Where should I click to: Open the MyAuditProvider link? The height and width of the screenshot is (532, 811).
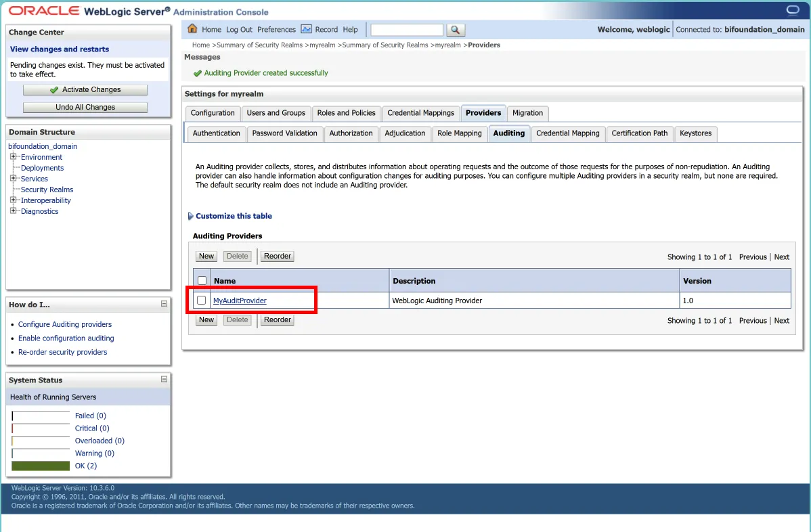pyautogui.click(x=240, y=301)
